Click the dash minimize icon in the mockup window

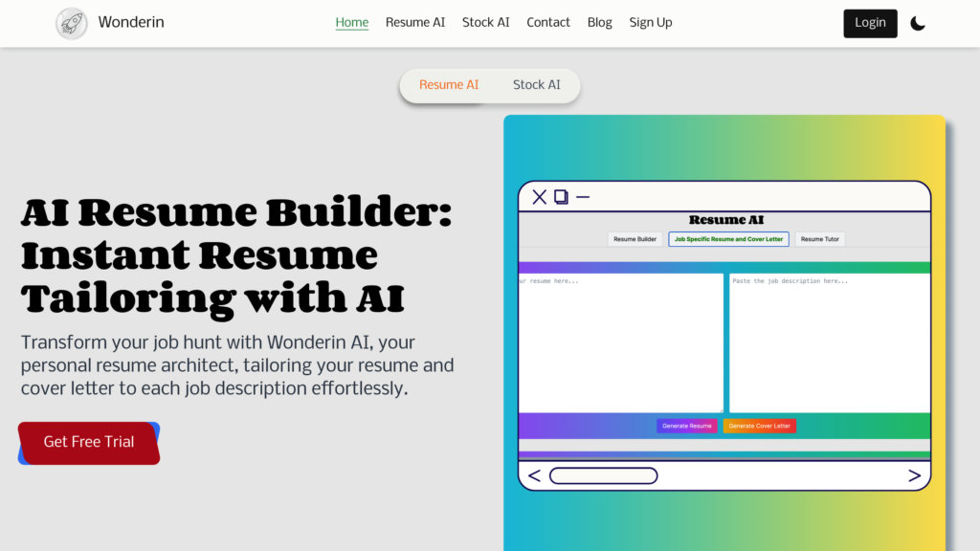pyautogui.click(x=583, y=197)
